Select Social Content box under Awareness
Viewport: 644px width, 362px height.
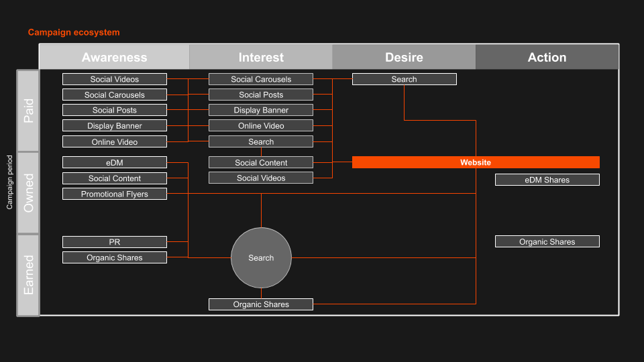(115, 178)
